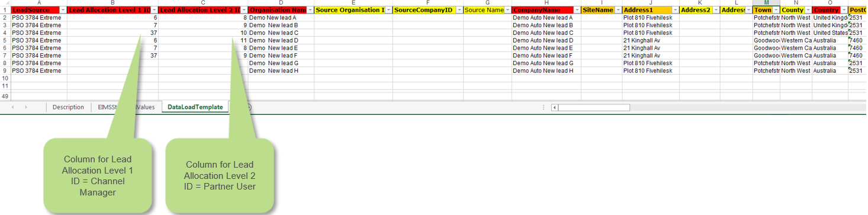
Task: Go to next sheet with navigation arrow
Action: pos(26,107)
